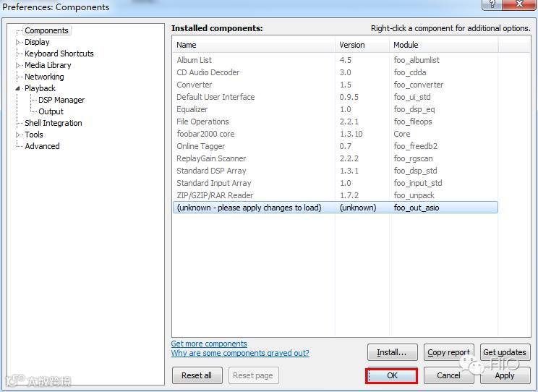
Task: Select the Default User Interface row
Action: click(x=336, y=97)
